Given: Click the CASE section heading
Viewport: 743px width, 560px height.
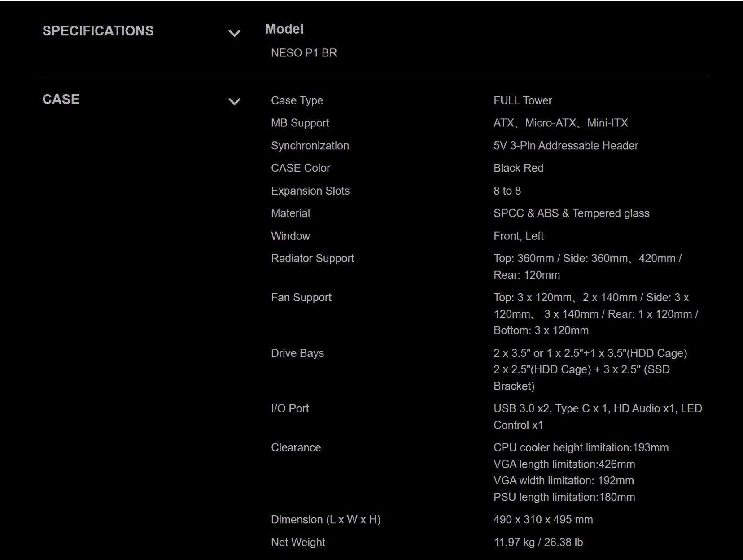Looking at the screenshot, I should click(61, 100).
